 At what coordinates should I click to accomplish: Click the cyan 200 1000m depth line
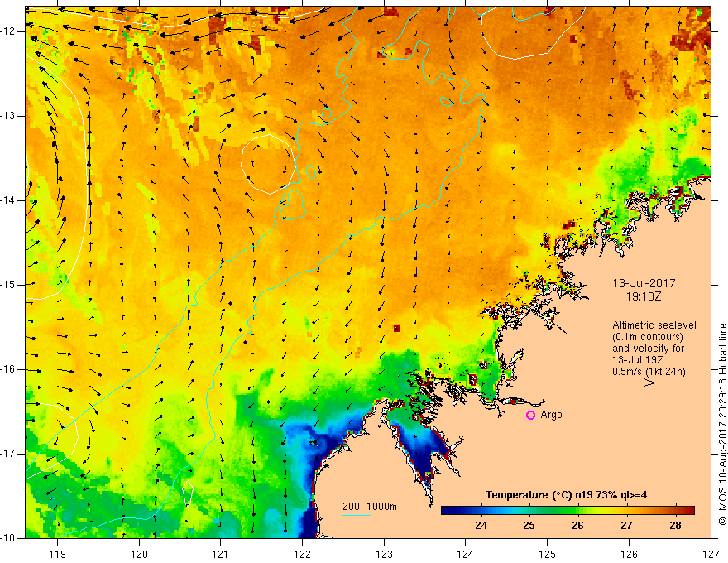pos(356,516)
